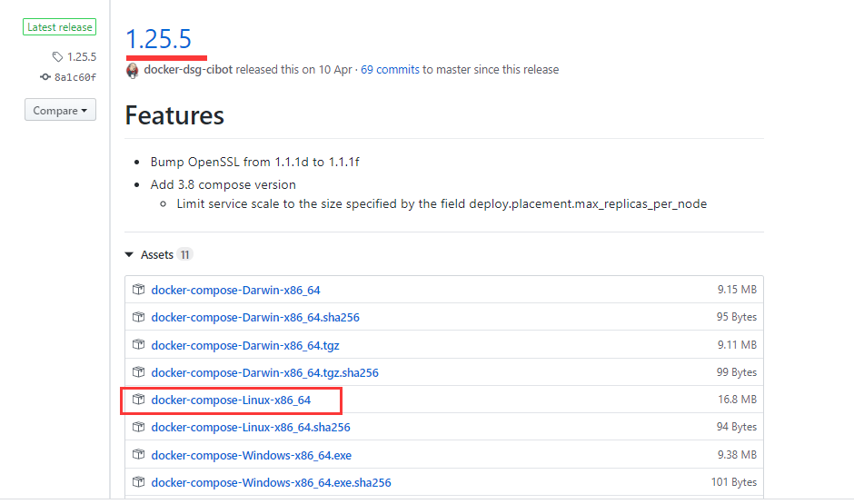Select the 101 Bytes size text

click(x=734, y=482)
